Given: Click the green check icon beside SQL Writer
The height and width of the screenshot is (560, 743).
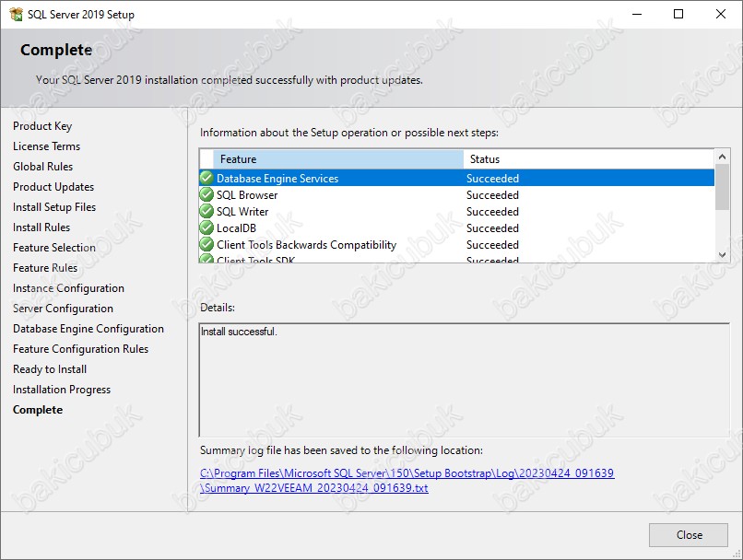Looking at the screenshot, I should 206,211.
